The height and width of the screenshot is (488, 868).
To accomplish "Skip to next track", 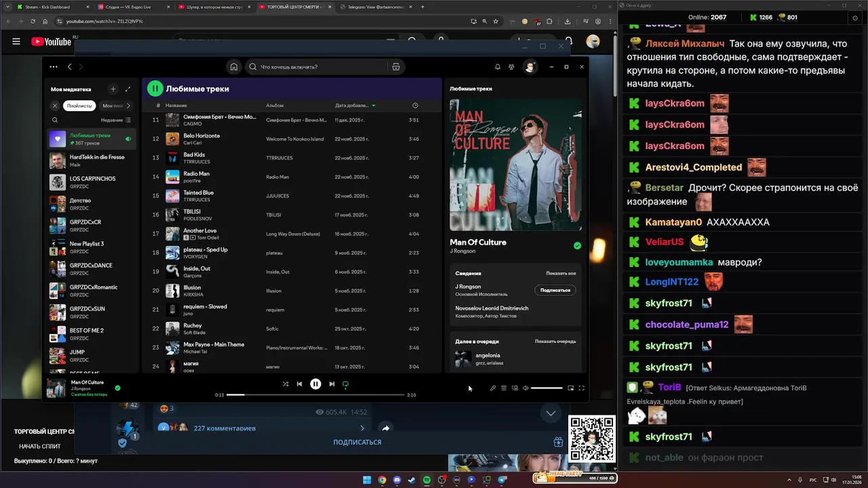I will [x=332, y=384].
